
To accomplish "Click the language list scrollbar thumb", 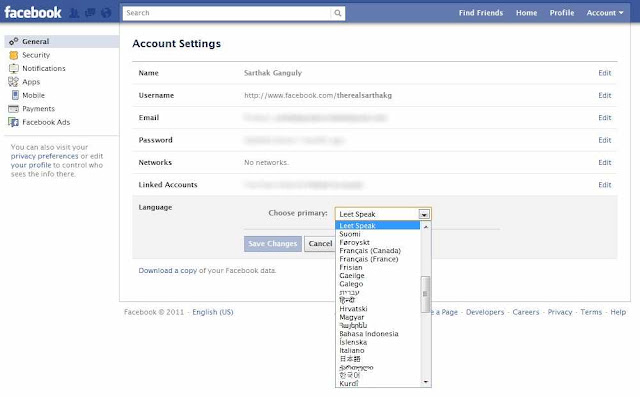I will point(425,294).
